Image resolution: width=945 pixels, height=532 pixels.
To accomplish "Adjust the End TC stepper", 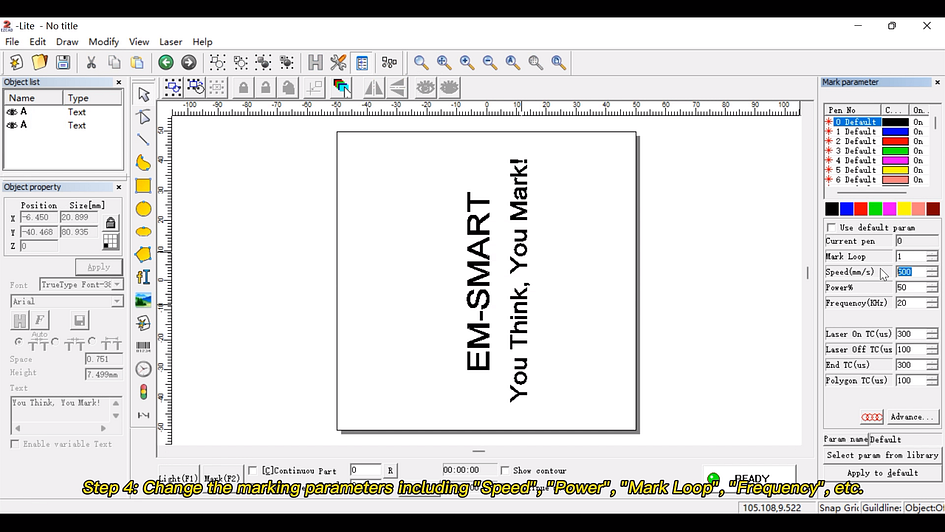I will [932, 365].
